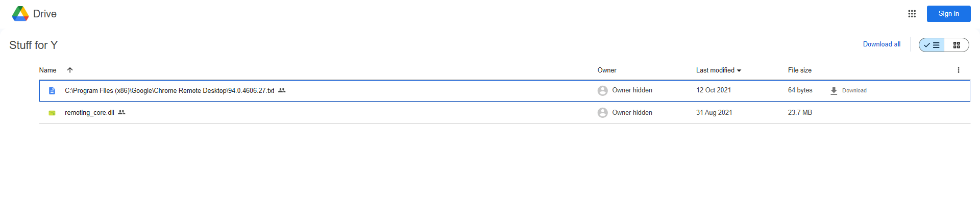This screenshot has width=980, height=222.
Task: Select the remoting_core.dll file name
Action: coord(89,113)
